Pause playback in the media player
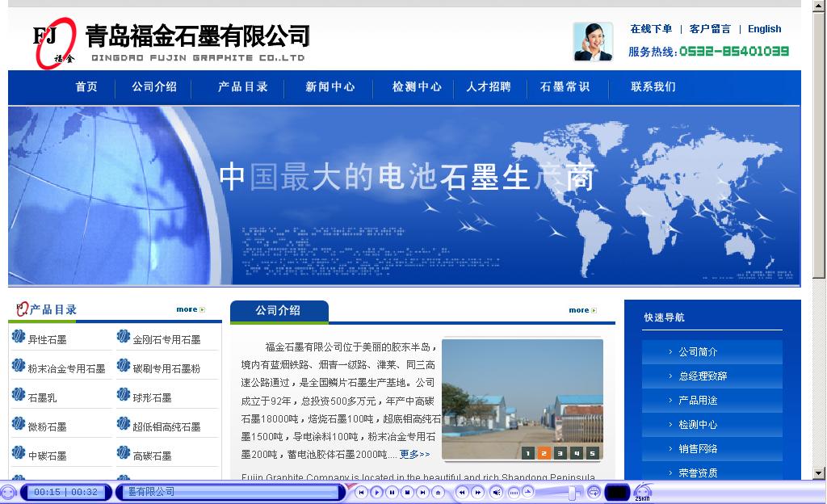 (392, 493)
